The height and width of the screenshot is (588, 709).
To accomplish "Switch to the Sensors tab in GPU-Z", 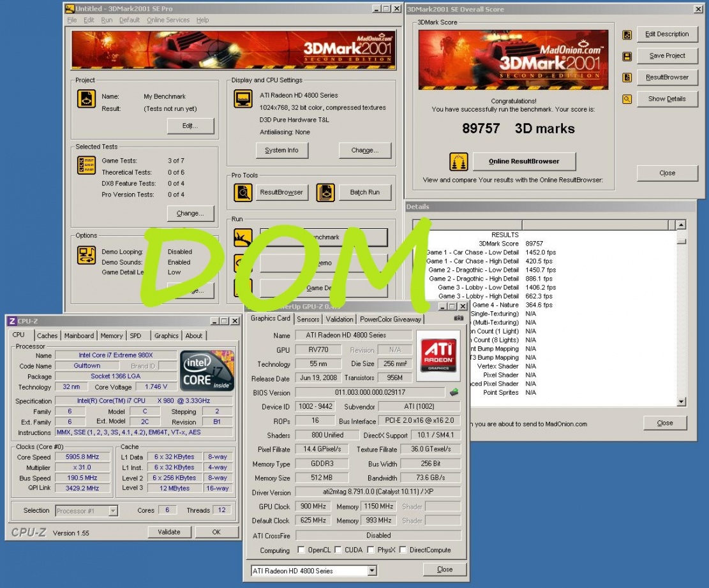I will [308, 319].
